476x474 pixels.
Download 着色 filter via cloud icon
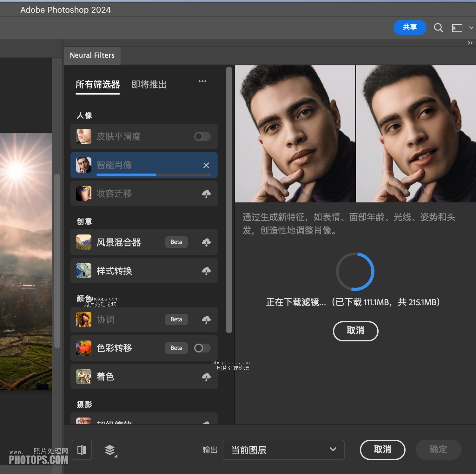coord(206,377)
